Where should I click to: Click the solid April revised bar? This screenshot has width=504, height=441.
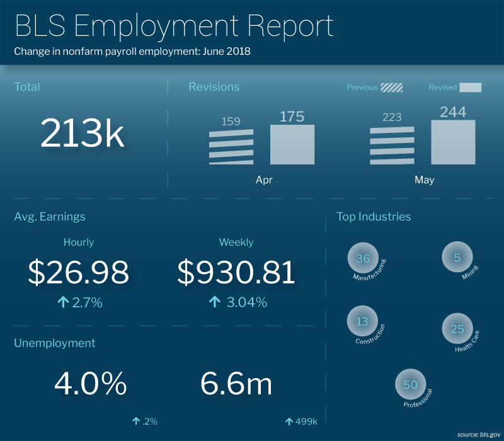pos(292,145)
